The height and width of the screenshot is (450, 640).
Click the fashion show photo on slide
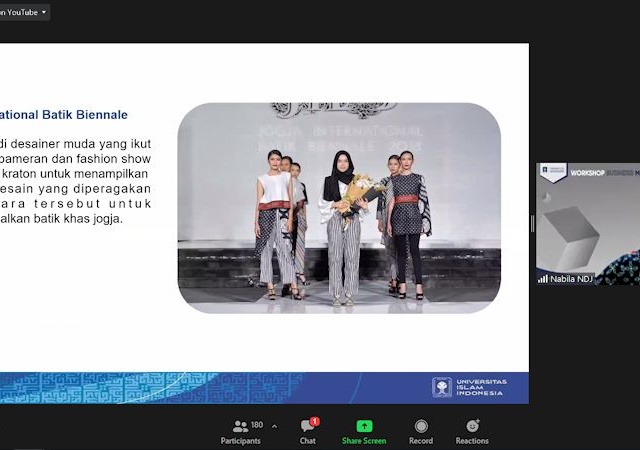tap(339, 208)
